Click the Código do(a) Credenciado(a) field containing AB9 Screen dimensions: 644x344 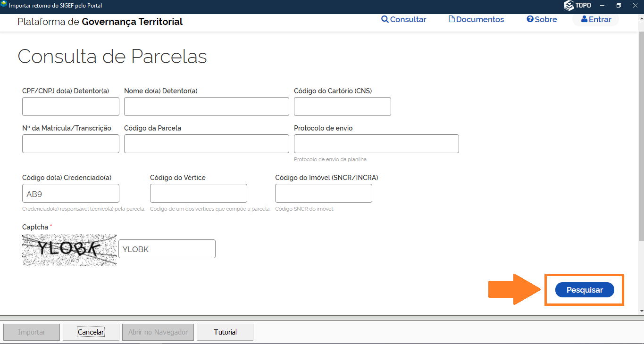pos(71,193)
